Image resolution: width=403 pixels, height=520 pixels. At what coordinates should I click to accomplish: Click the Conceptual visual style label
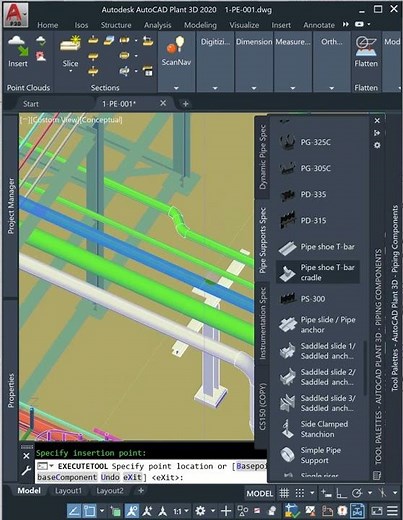[101, 120]
